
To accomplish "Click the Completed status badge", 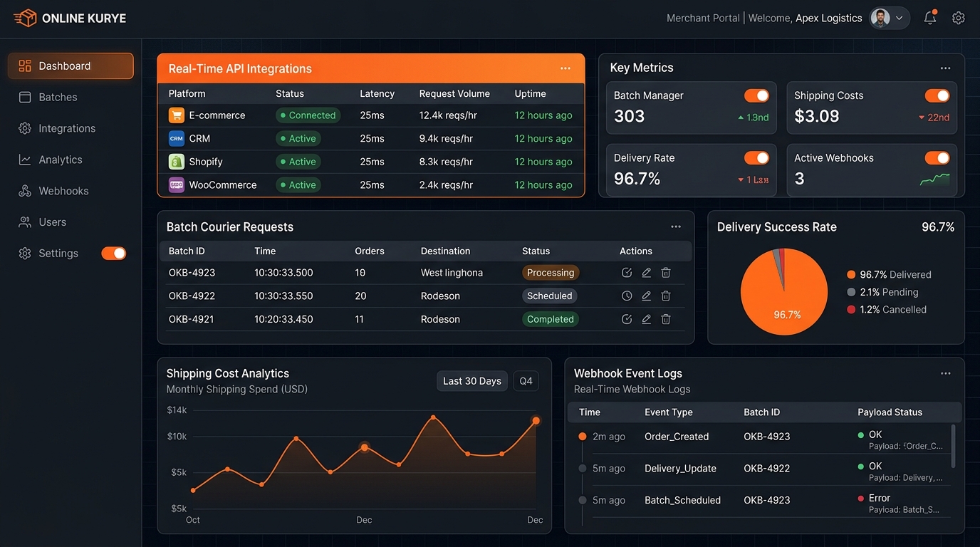I will (550, 319).
